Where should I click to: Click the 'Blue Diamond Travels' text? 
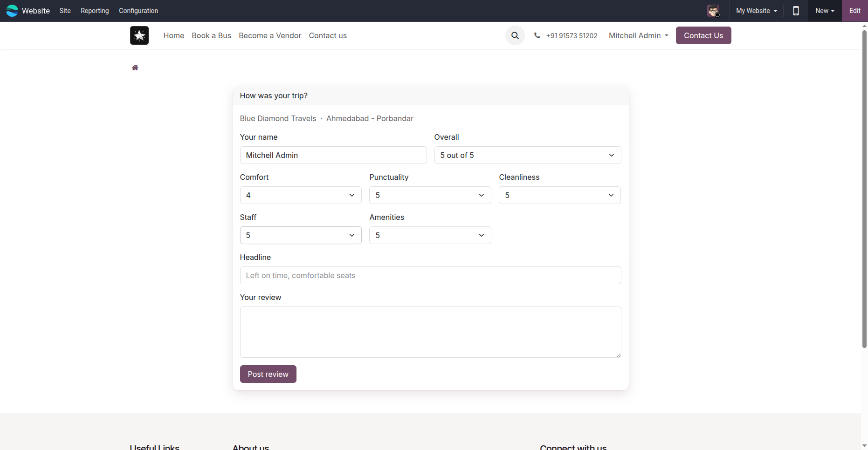coord(278,119)
